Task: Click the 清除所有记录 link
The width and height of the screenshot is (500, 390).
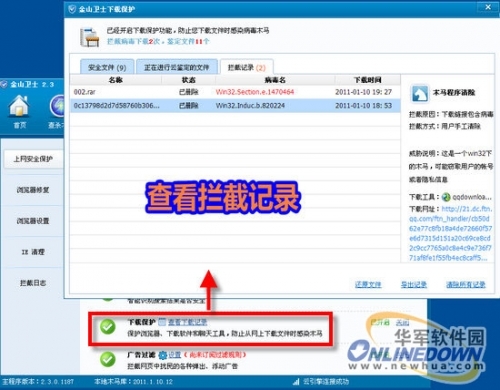Action: click(466, 284)
